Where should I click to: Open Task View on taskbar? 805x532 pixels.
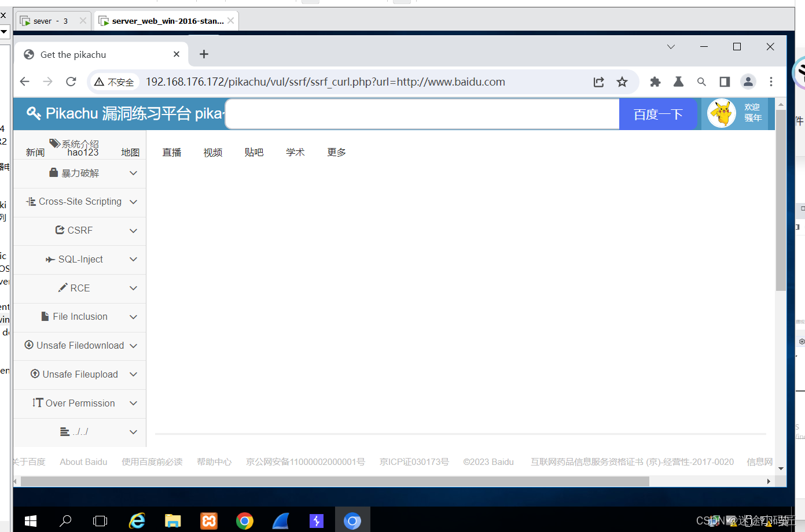pos(100,521)
